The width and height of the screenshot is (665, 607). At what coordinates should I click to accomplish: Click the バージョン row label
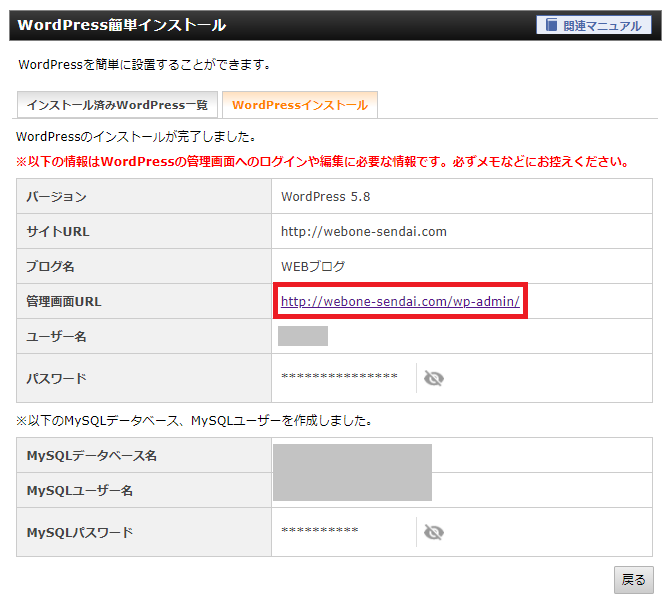click(56, 196)
